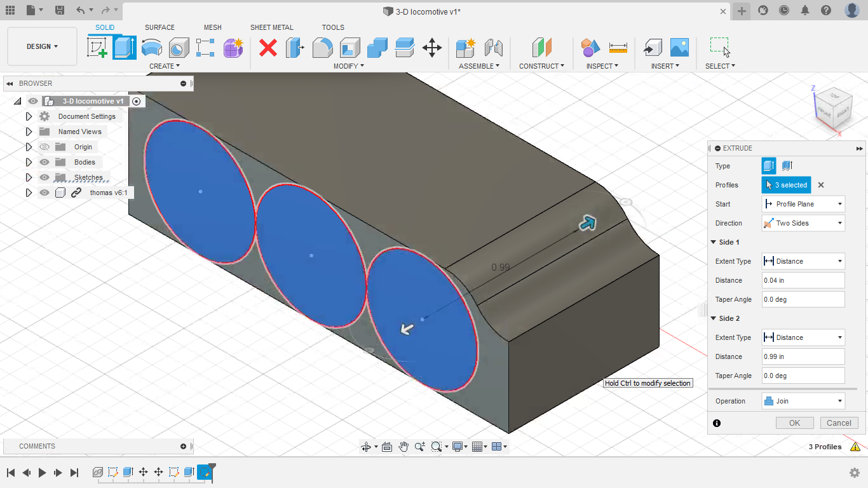Select the Insert Derive tool
This screenshot has width=868, height=488.
pyautogui.click(x=652, y=48)
